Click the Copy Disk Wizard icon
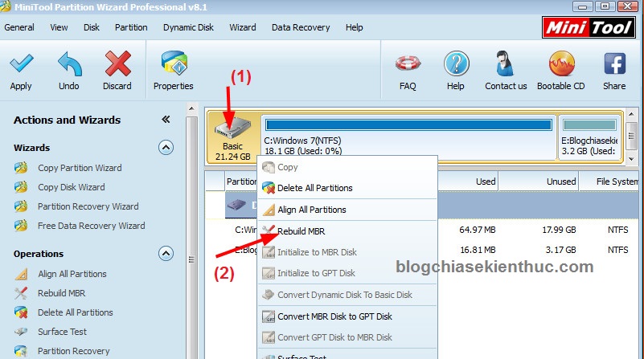Screen dimensions: 644x359 [21, 187]
